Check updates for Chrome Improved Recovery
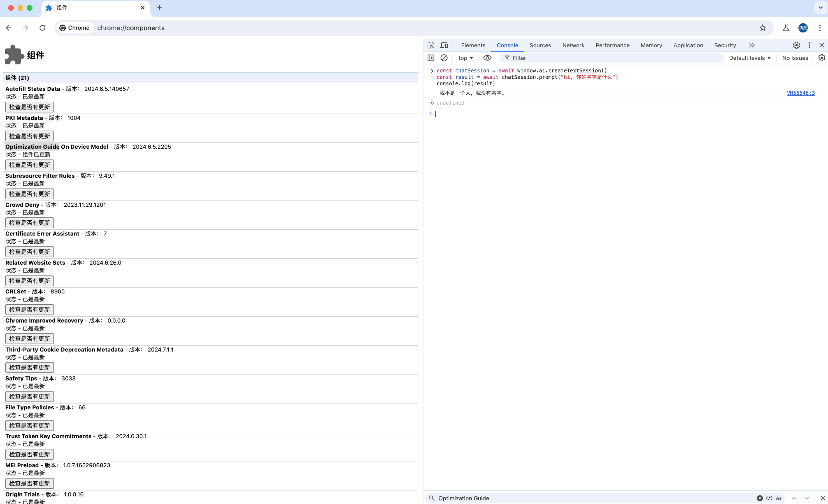 30,339
